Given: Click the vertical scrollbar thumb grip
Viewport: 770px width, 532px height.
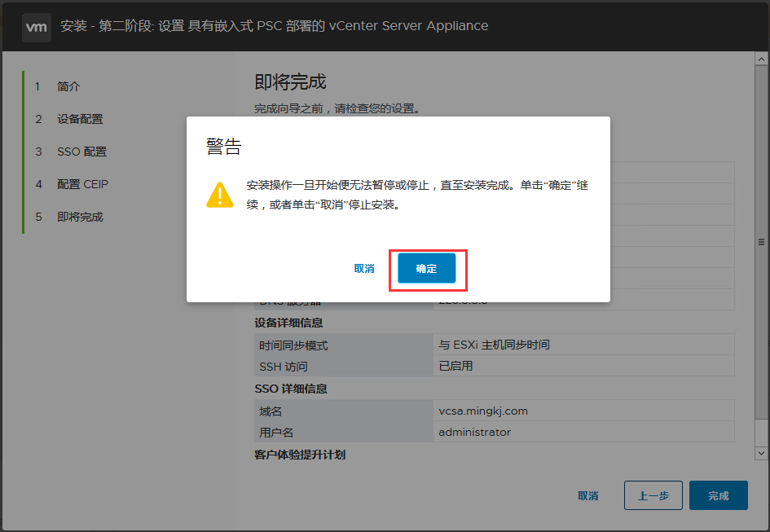Looking at the screenshot, I should coord(761,242).
